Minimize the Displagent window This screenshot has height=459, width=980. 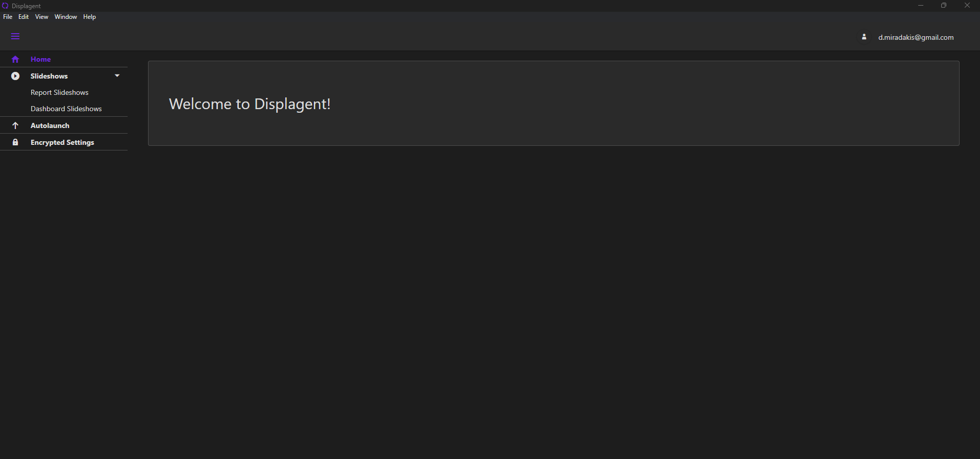coord(921,6)
